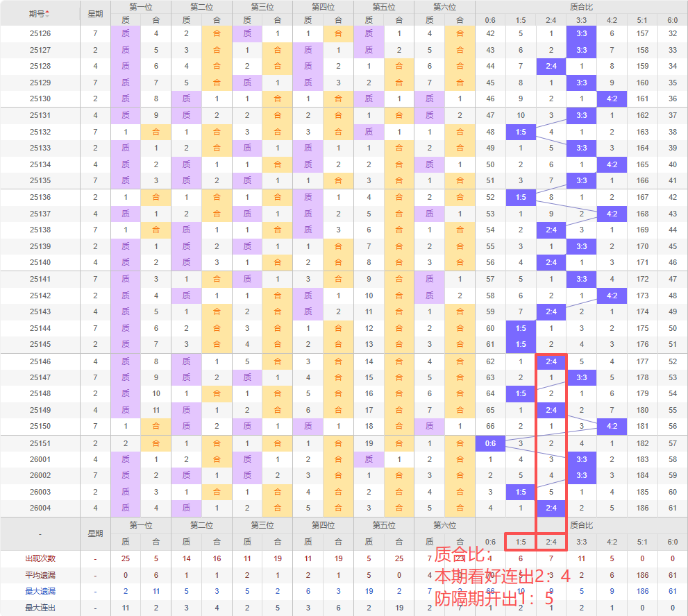Click purple 质 cell under 第五位 in row 26001
The image size is (688, 616).
(369, 459)
